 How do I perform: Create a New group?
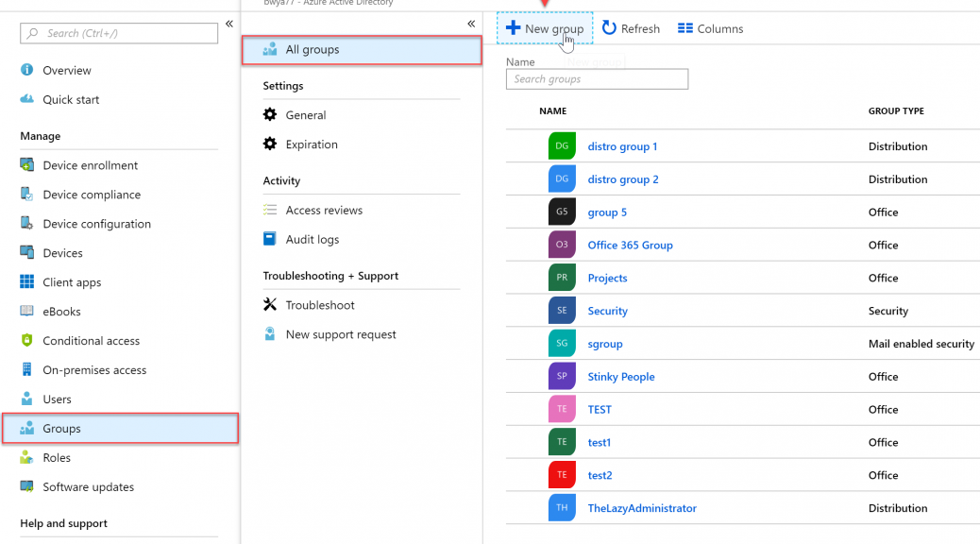[545, 28]
